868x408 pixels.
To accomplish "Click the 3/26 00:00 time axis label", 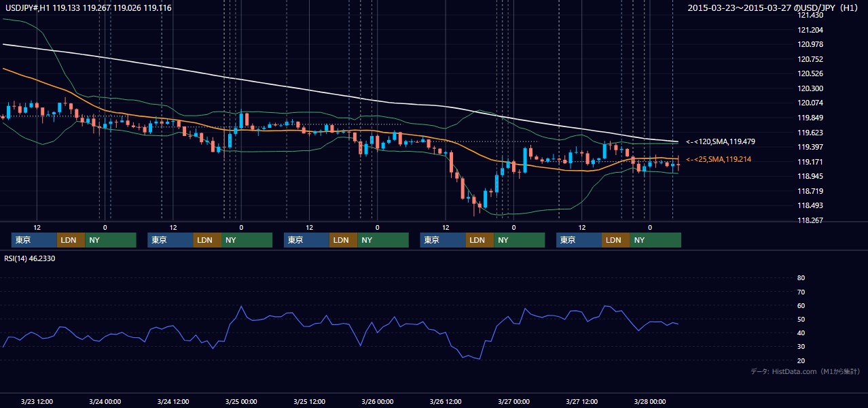I will pos(377,401).
